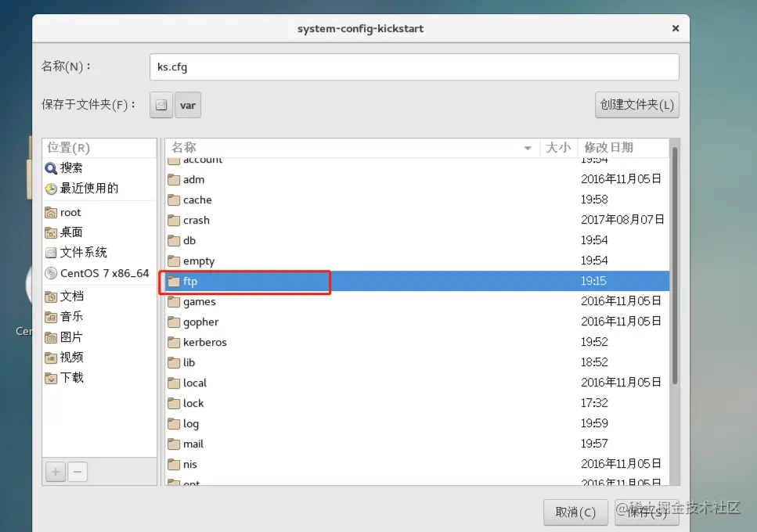Screen dimensions: 757x532
Task: Select Videos 视频 in sidebar
Action: pos(99,358)
